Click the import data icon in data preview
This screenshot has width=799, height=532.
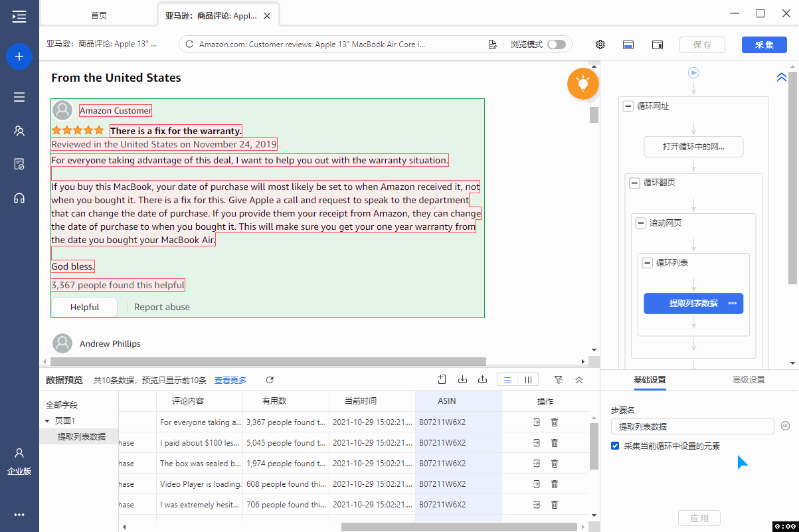coord(463,379)
